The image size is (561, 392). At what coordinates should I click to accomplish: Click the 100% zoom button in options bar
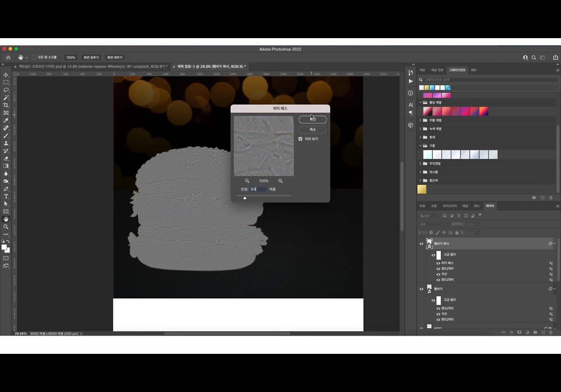[x=71, y=57]
